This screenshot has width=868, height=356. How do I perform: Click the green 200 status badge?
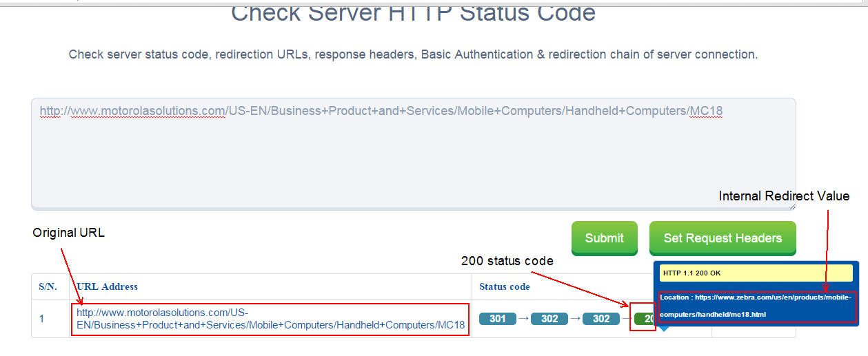[x=645, y=319]
